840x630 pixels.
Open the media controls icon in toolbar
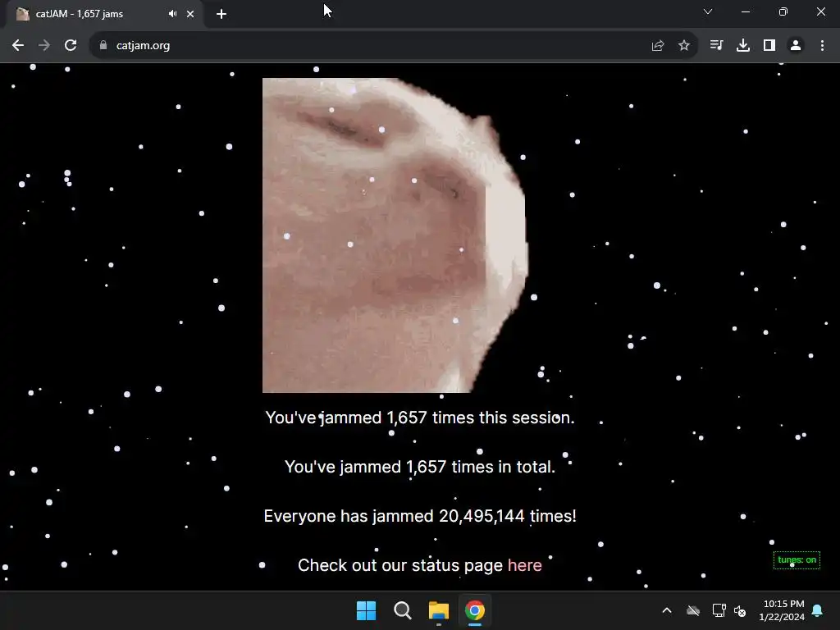click(x=716, y=46)
